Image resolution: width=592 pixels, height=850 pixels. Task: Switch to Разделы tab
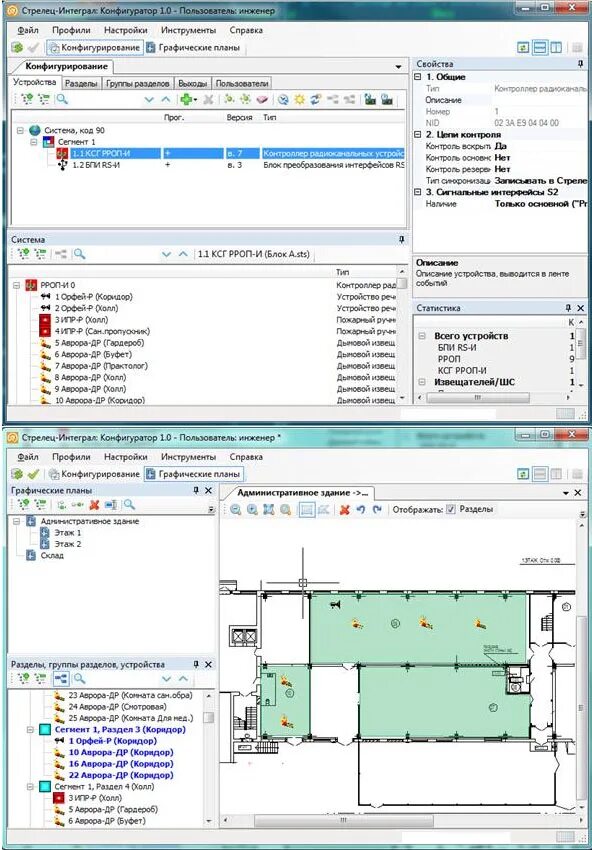pos(81,83)
